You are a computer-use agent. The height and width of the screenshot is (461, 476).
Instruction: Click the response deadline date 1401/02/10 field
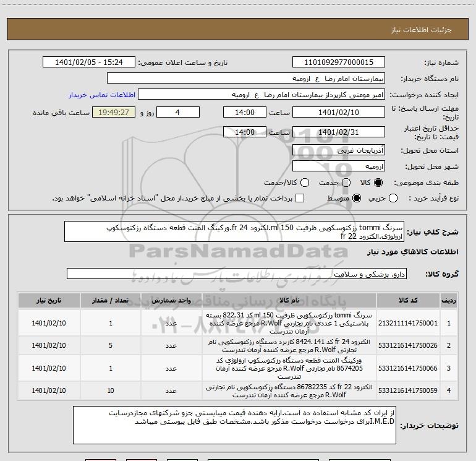[x=339, y=113]
